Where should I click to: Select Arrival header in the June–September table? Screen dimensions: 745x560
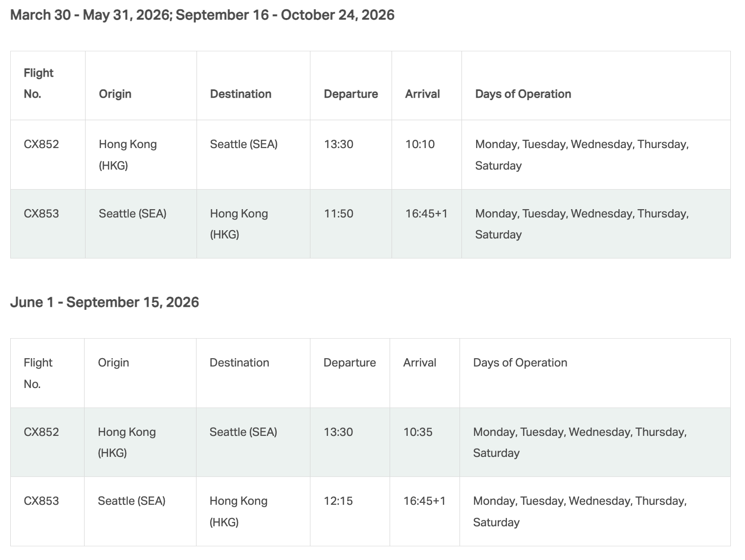(419, 363)
